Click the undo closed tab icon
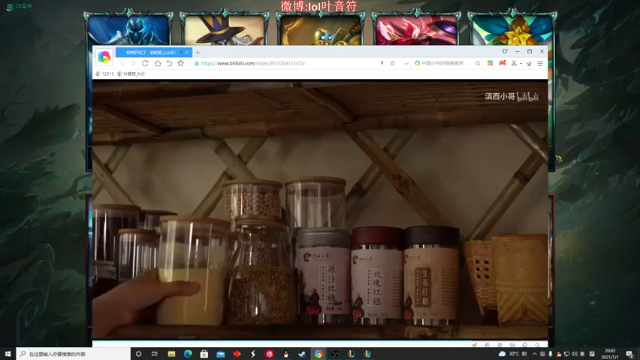640x360 pixels. [169, 63]
